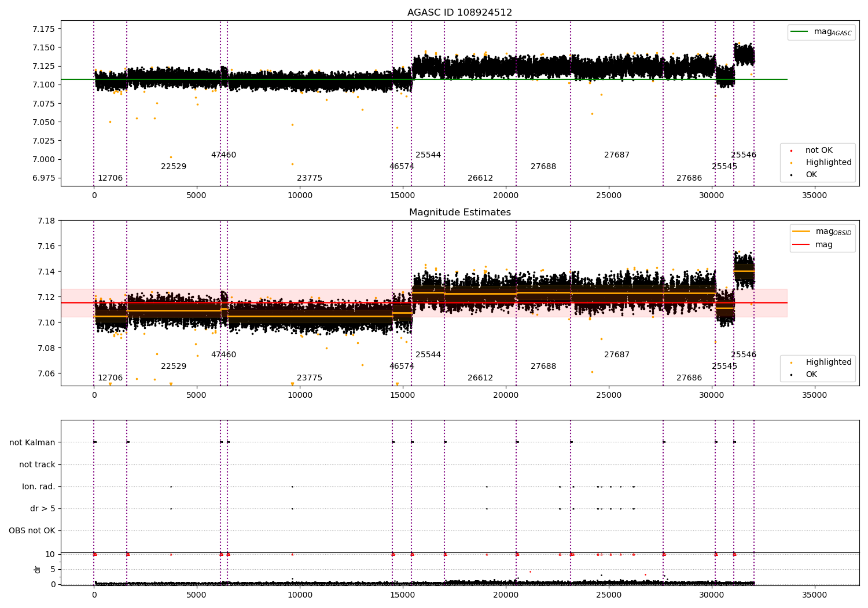Click the mag OBSID legend label
868x608 pixels.
tap(833, 232)
